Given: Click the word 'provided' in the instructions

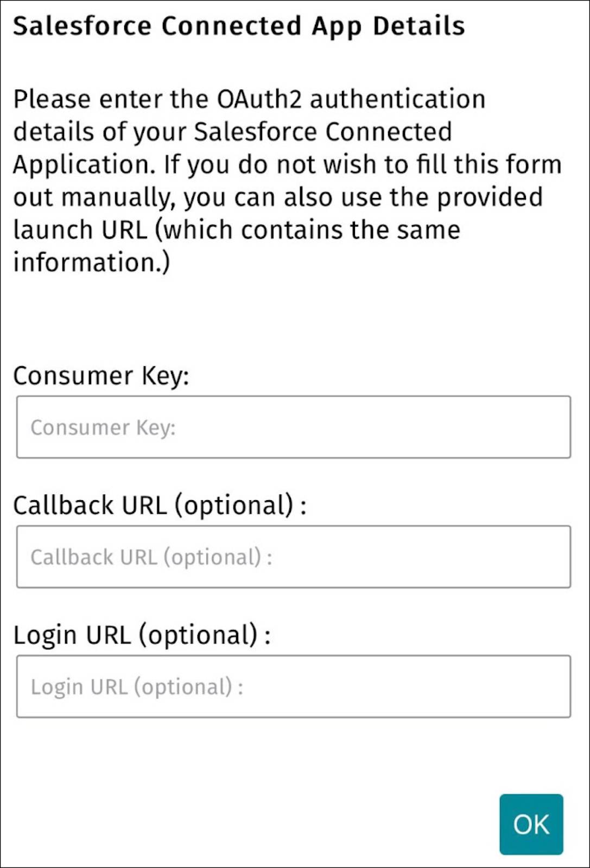Looking at the screenshot, I should coord(490,197).
